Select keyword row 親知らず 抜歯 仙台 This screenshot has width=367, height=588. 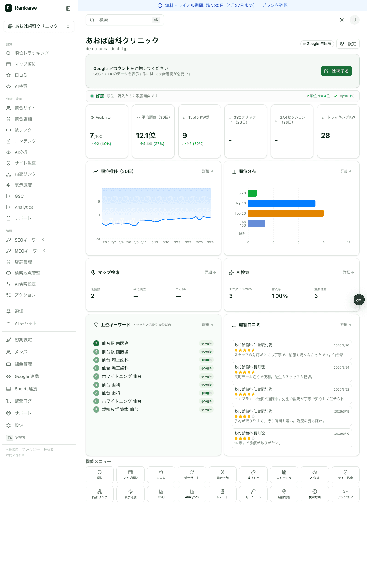pos(154,410)
